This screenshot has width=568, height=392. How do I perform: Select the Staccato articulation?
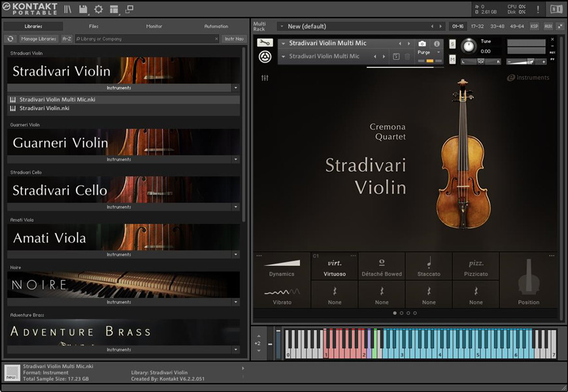(x=429, y=267)
